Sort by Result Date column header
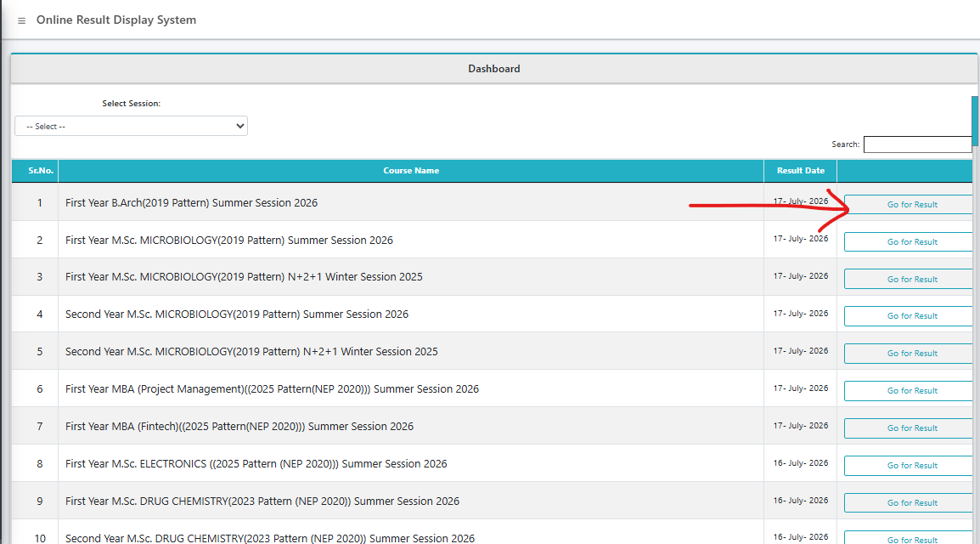This screenshot has height=544, width=980. [x=801, y=171]
